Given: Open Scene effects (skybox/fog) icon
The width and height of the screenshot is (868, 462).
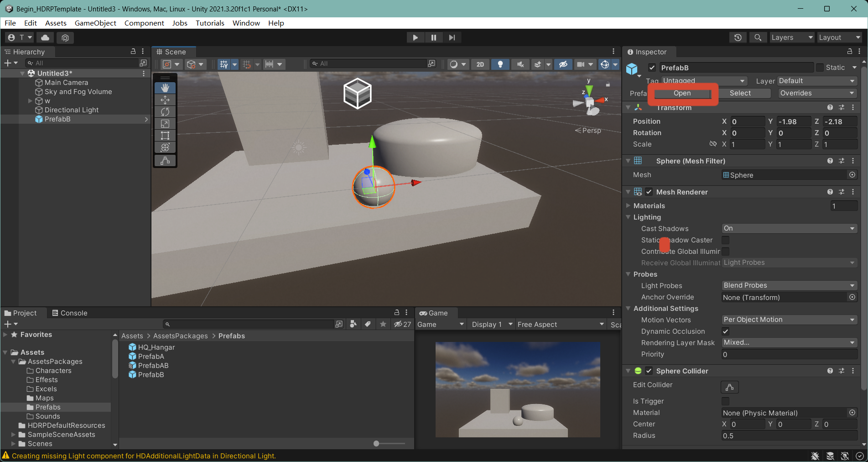Looking at the screenshot, I should click(538, 64).
